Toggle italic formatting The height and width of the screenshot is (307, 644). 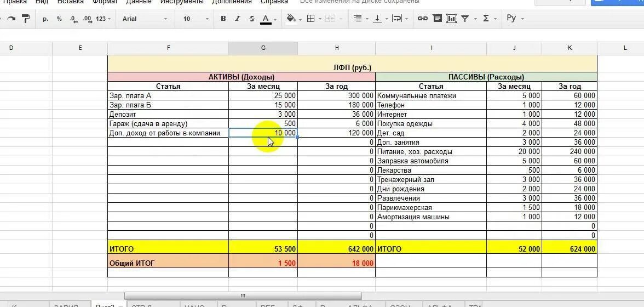[x=238, y=19]
